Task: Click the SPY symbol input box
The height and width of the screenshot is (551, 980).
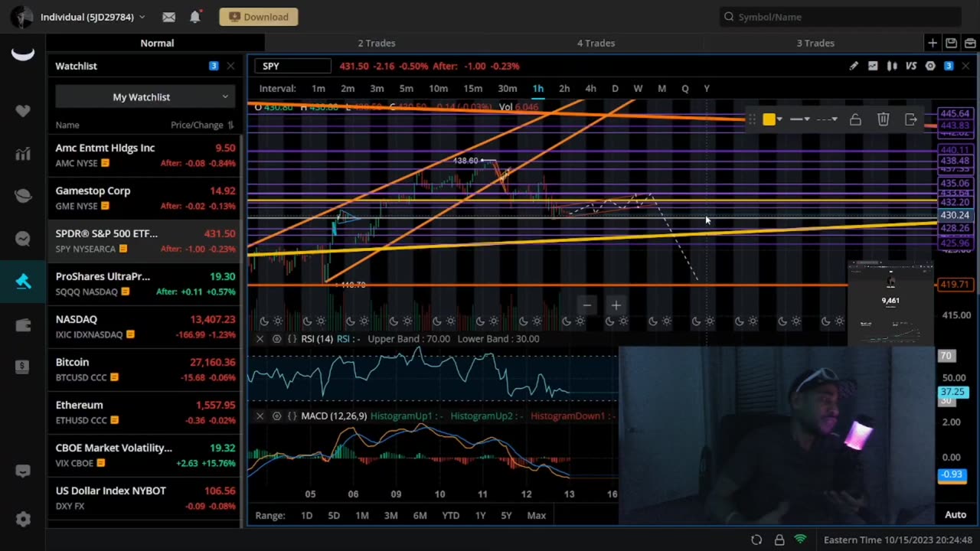Action: click(292, 66)
